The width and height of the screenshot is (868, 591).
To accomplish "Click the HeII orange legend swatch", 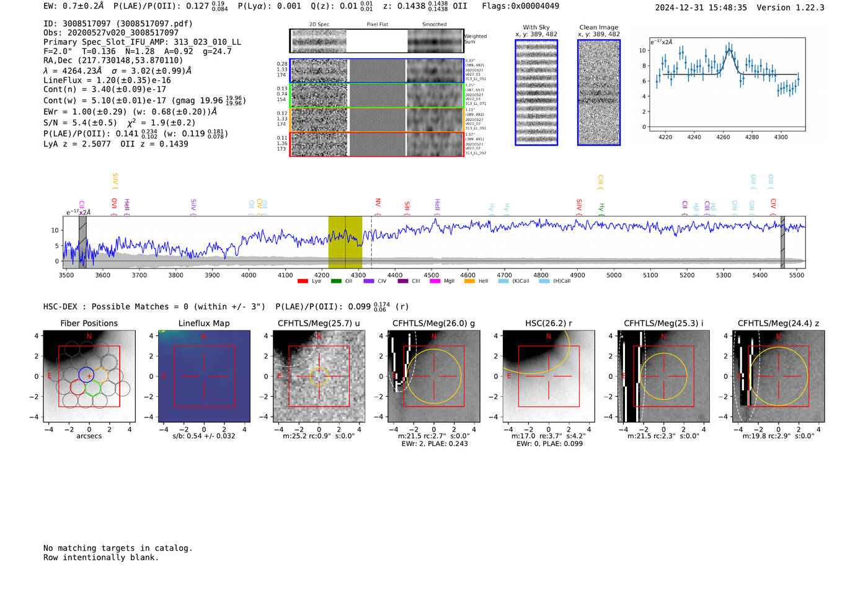I will [x=469, y=281].
